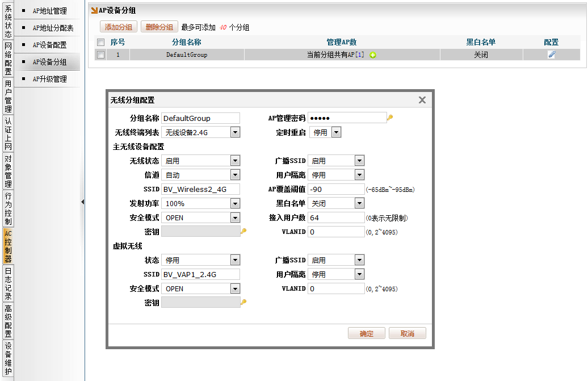This screenshot has height=381, width=588.
Task: Open the 行为控制 vertical tab
Action: (x=9, y=208)
